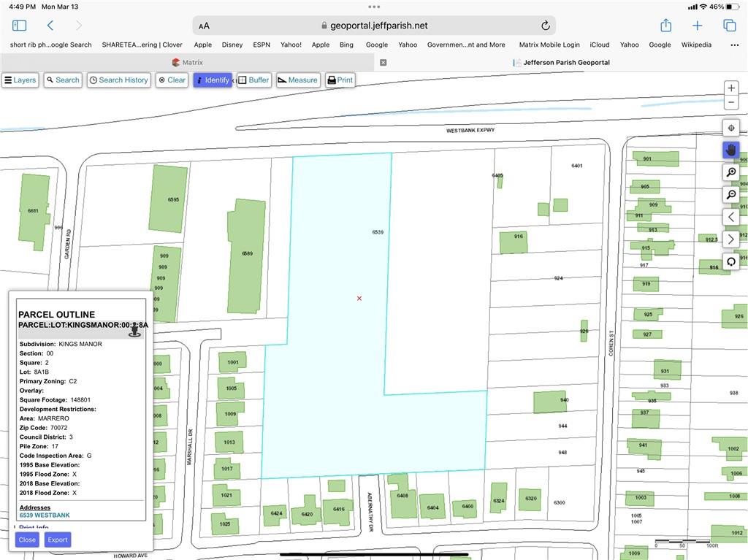Zoom out with the minus button
The width and height of the screenshot is (748, 560).
(730, 103)
